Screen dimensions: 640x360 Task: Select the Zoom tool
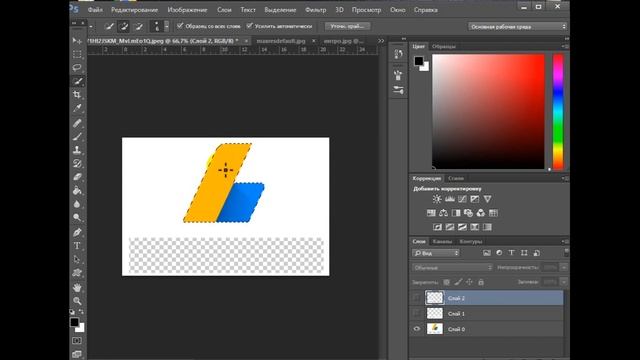(x=77, y=301)
